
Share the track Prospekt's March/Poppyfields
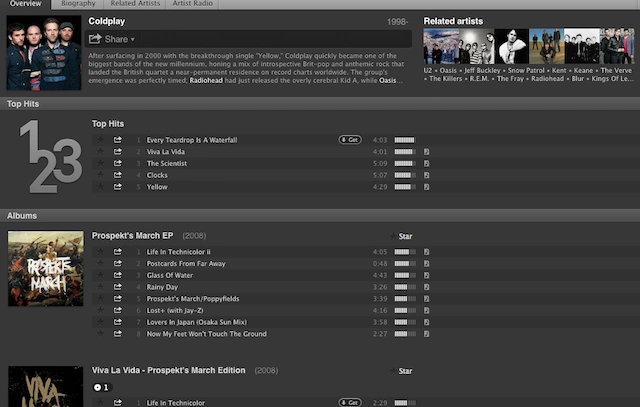point(118,299)
